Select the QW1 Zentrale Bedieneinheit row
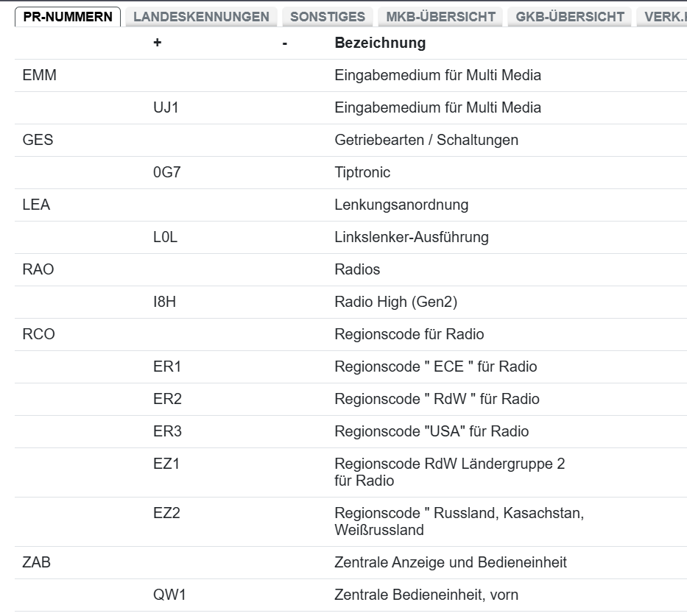This screenshot has width=687, height=616. point(350,595)
